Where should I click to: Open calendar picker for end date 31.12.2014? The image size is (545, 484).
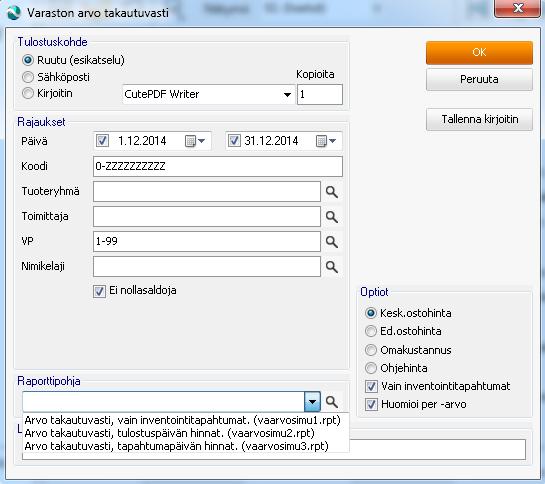point(326,141)
